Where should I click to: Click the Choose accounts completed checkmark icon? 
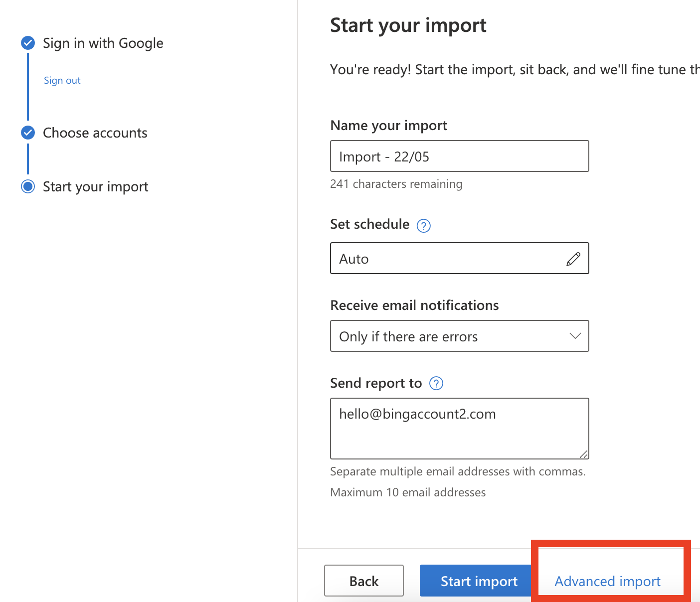(x=28, y=133)
